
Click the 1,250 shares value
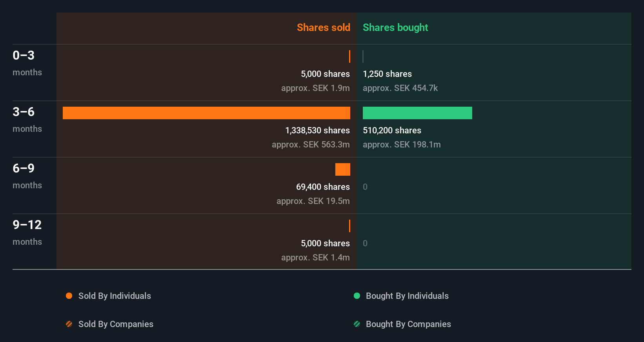[387, 74]
